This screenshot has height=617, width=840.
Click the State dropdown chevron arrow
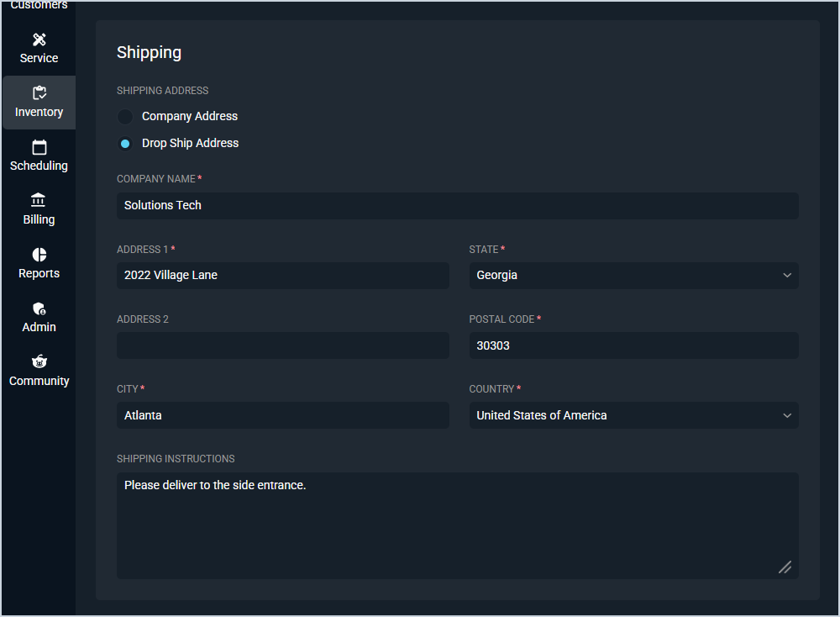coord(787,276)
